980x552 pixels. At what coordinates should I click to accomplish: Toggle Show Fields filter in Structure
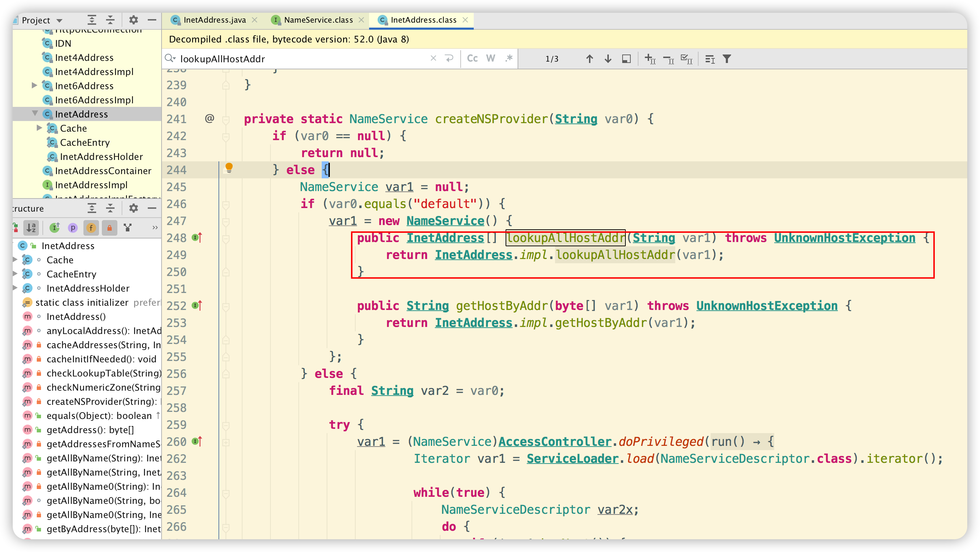91,228
